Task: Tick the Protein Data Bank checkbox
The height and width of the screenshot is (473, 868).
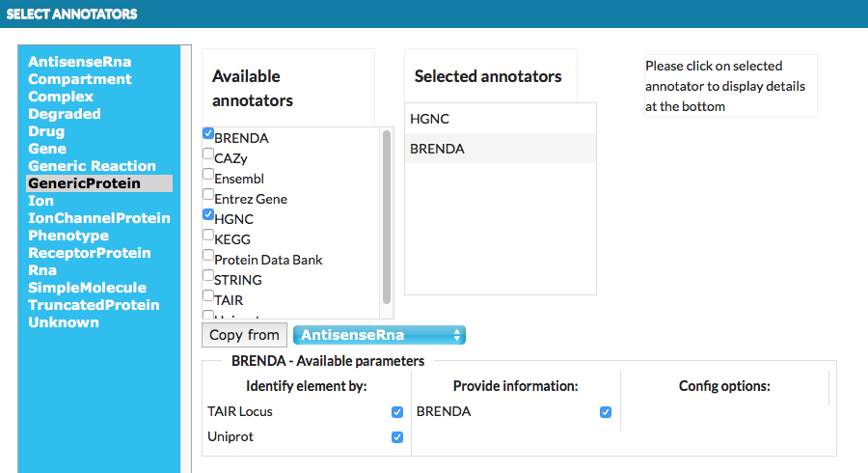Action: pos(208,256)
